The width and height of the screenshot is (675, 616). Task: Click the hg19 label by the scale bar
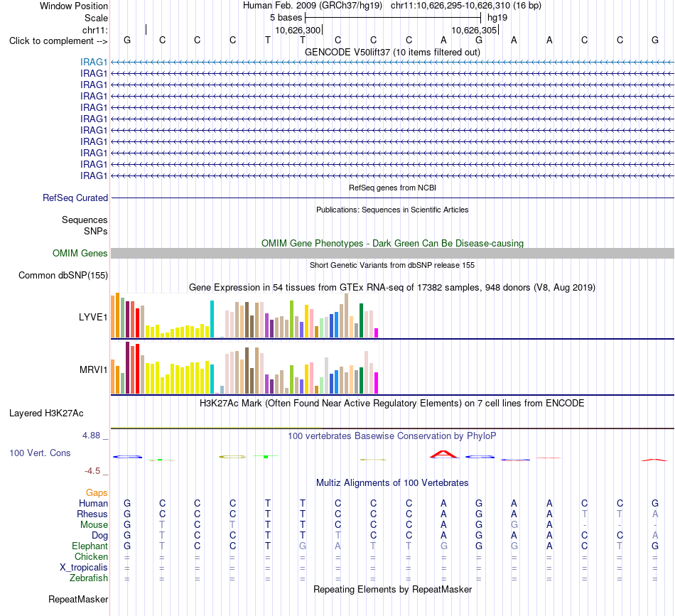click(x=497, y=18)
